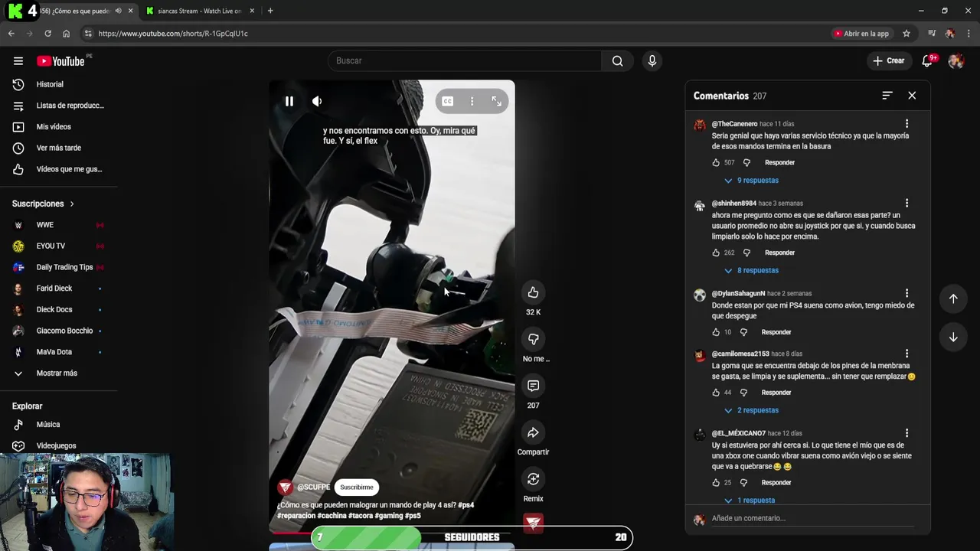The width and height of the screenshot is (980, 551).
Task: Remix this Short
Action: click(x=533, y=479)
